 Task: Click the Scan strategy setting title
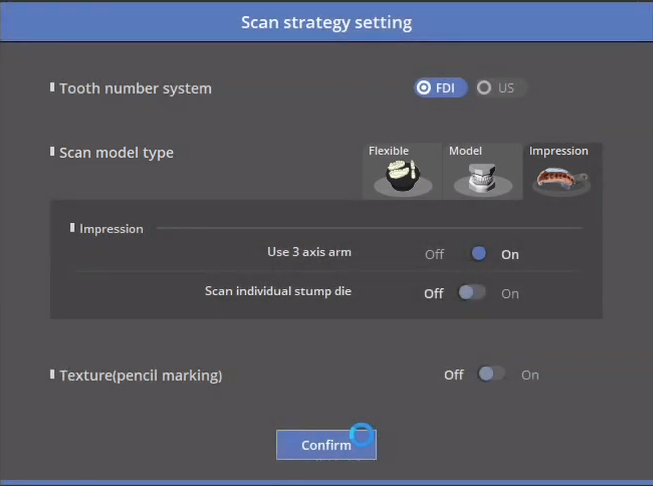tap(326, 22)
